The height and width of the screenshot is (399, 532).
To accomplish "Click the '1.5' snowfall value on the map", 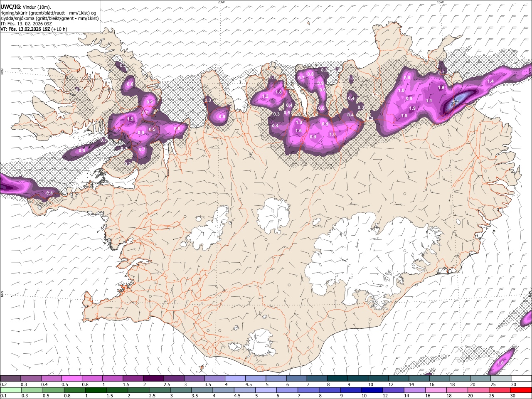I will point(404,116).
